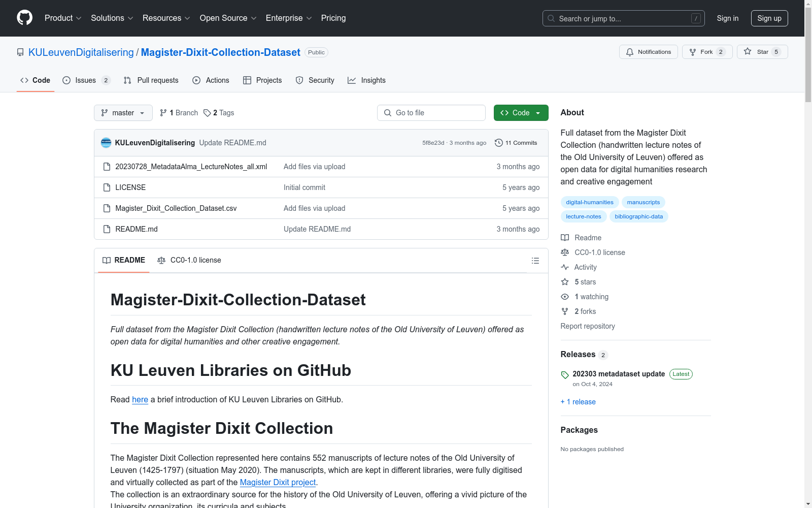Open the master branch selector
812x508 pixels.
point(123,113)
